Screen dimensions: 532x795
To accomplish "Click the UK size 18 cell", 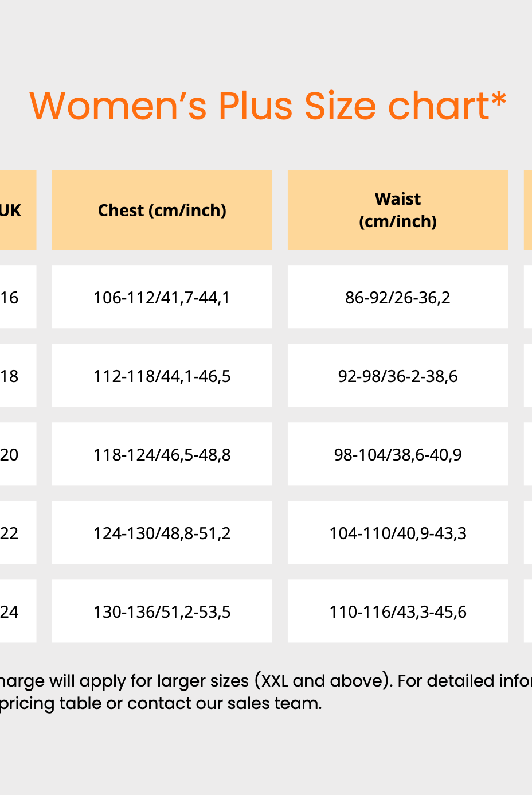I will 10,376.
